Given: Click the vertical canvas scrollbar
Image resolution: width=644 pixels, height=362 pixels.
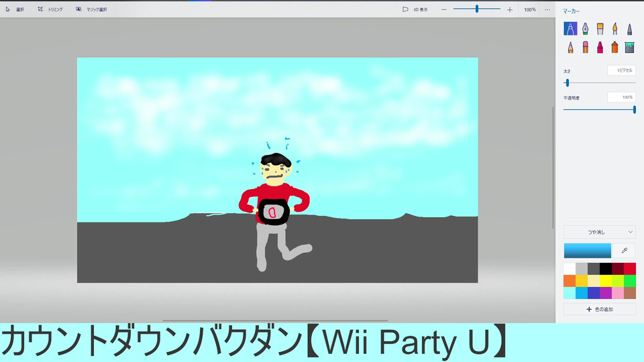Looking at the screenshot, I should (553, 168).
